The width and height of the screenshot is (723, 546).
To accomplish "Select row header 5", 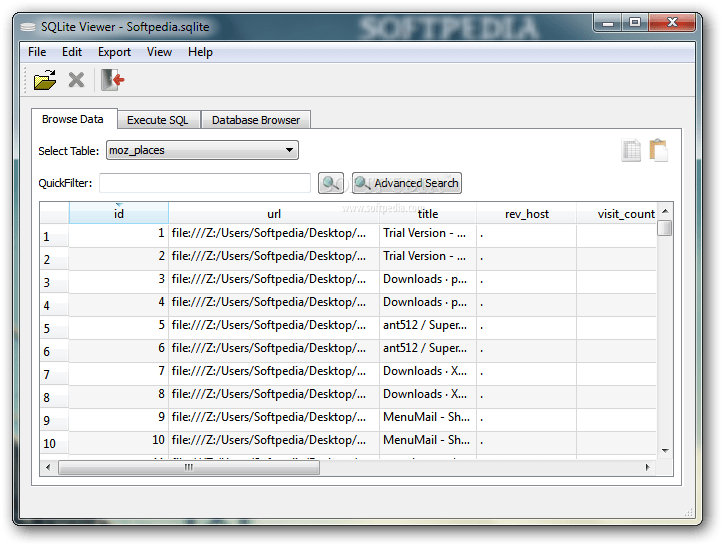I will pyautogui.click(x=54, y=328).
